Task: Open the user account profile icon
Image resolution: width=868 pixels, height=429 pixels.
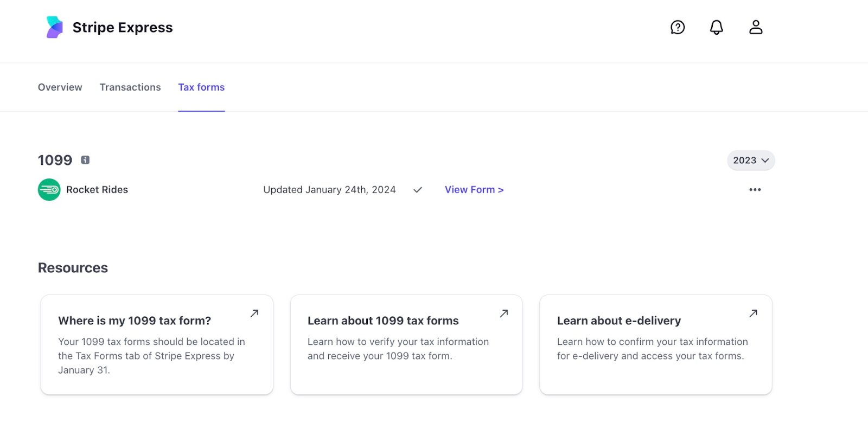Action: (756, 27)
